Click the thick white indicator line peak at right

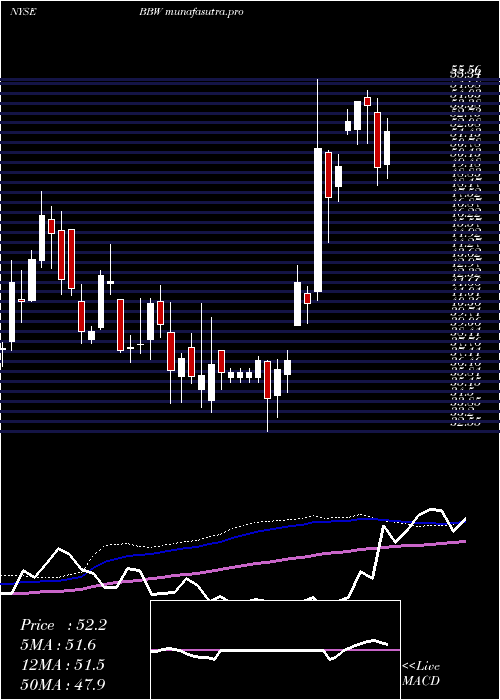[x=432, y=509]
